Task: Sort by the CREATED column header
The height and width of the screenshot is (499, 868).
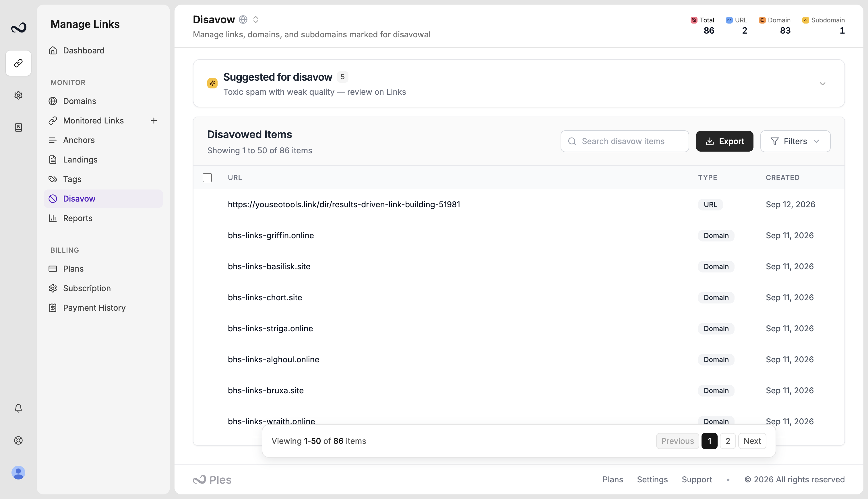Action: coord(783,177)
